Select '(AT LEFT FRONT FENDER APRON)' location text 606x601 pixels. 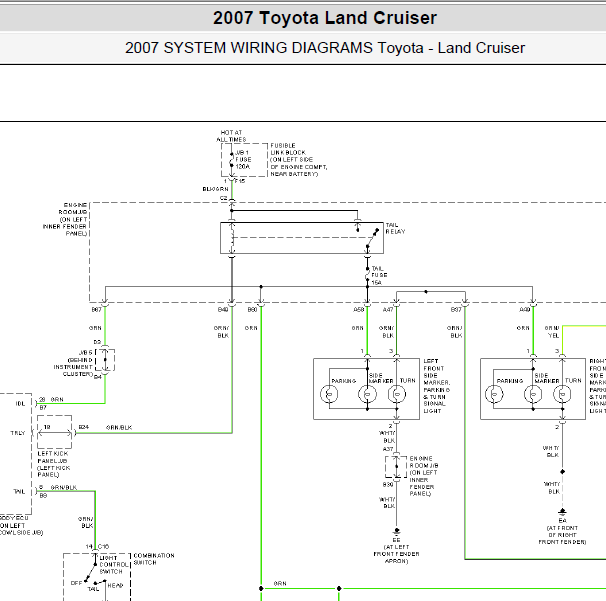pos(396,554)
